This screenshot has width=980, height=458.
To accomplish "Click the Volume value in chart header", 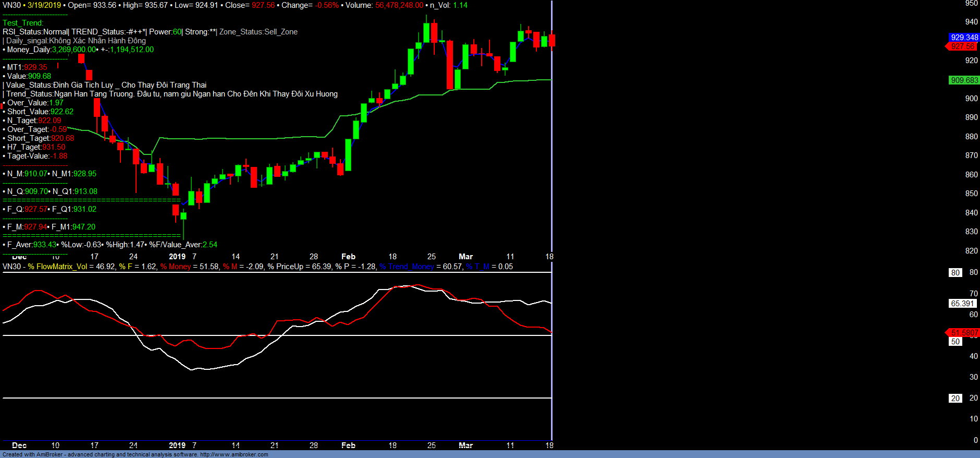I will click(x=399, y=5).
